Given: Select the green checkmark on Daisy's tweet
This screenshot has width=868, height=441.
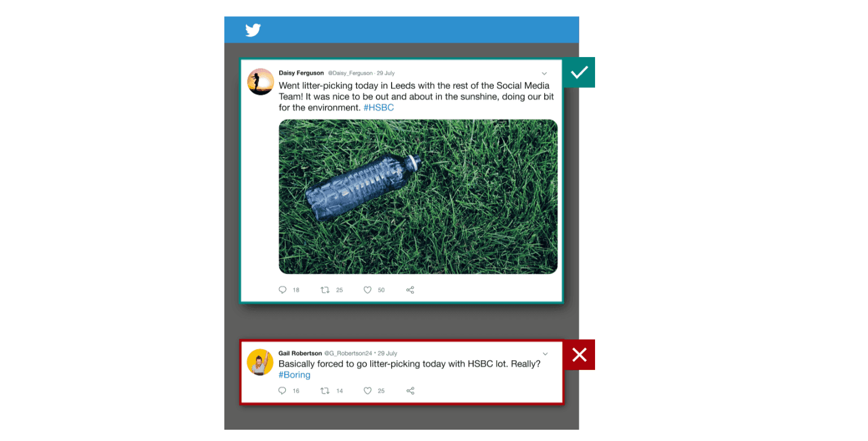Looking at the screenshot, I should point(579,72).
